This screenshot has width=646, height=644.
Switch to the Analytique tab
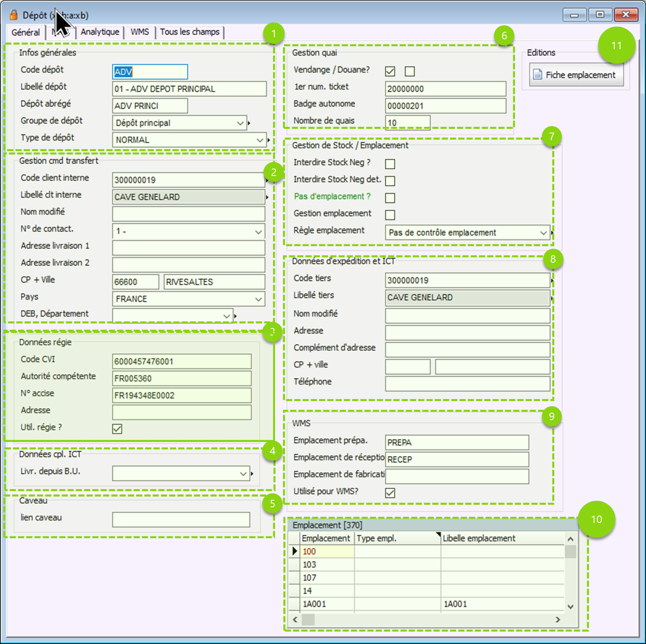100,32
